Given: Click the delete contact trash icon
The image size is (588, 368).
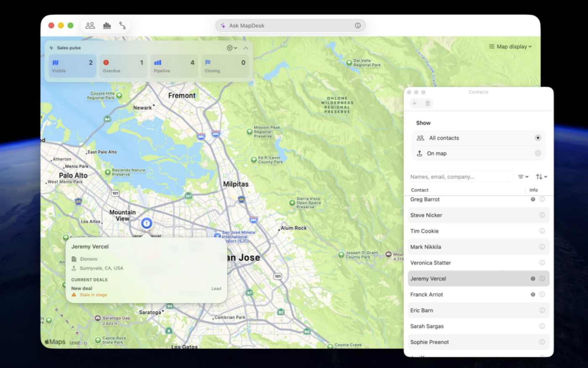Looking at the screenshot, I should click(428, 103).
